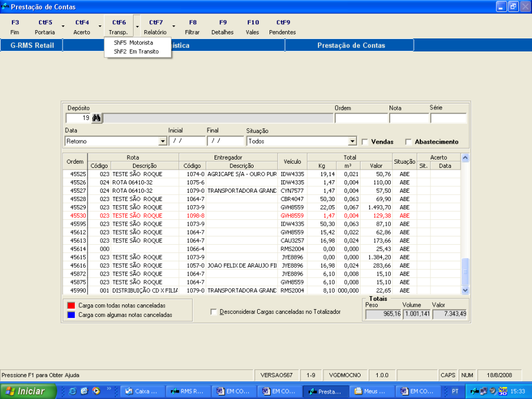The image size is (532, 399).
Task: Click the CtF4 Acerto toolbar button
Action: point(82,27)
